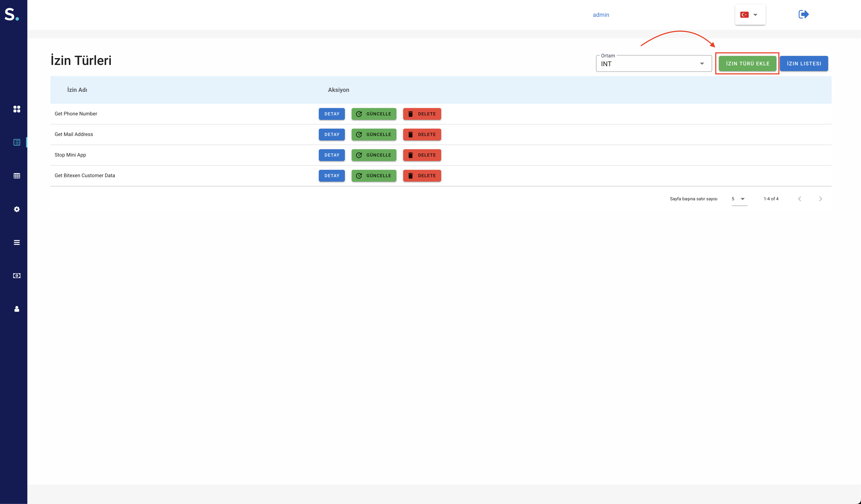This screenshot has height=504, width=861.
Task: Click the S. logo in sidebar
Action: click(11, 14)
